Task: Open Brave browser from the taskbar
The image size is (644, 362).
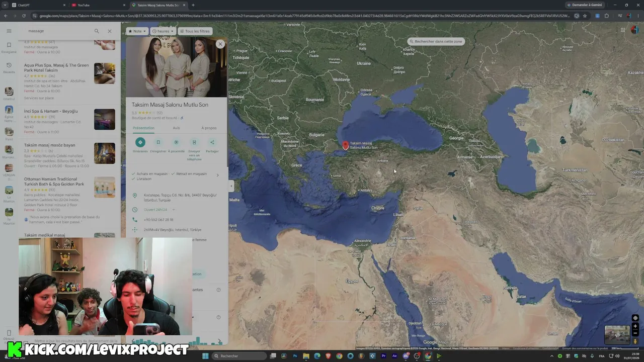Action: click(328, 356)
